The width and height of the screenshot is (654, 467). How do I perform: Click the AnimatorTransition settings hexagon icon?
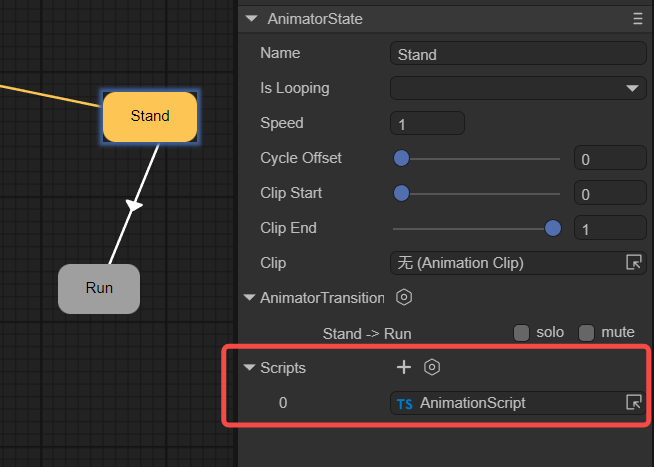click(x=404, y=297)
